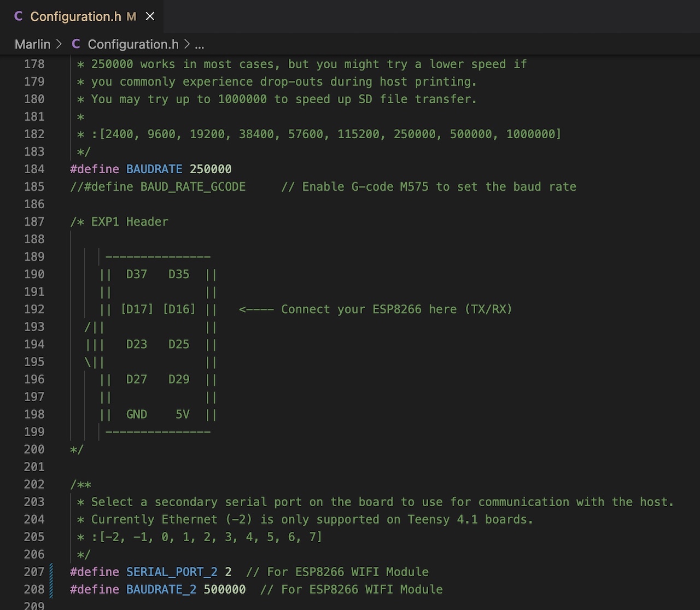The width and height of the screenshot is (700, 610).
Task: Click the SERIAL_PORT_2 define identifier
Action: pyautogui.click(x=172, y=572)
